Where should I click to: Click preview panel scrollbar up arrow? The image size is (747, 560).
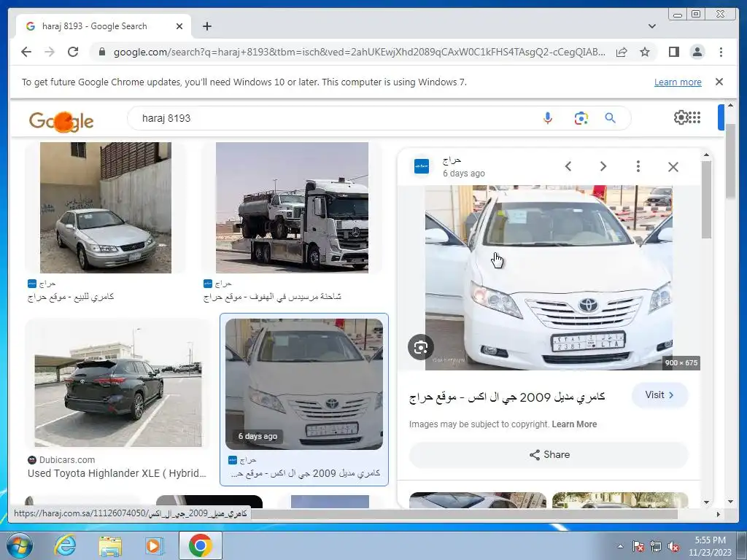click(706, 155)
